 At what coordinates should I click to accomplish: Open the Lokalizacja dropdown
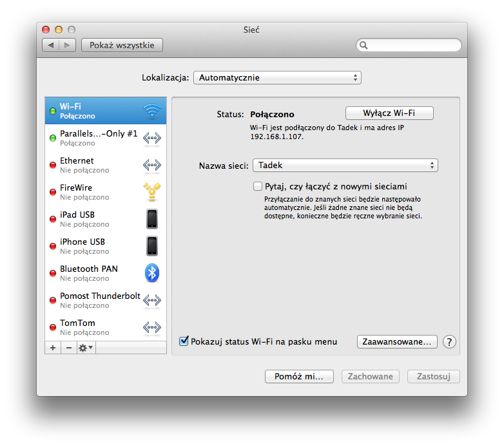pos(277,78)
